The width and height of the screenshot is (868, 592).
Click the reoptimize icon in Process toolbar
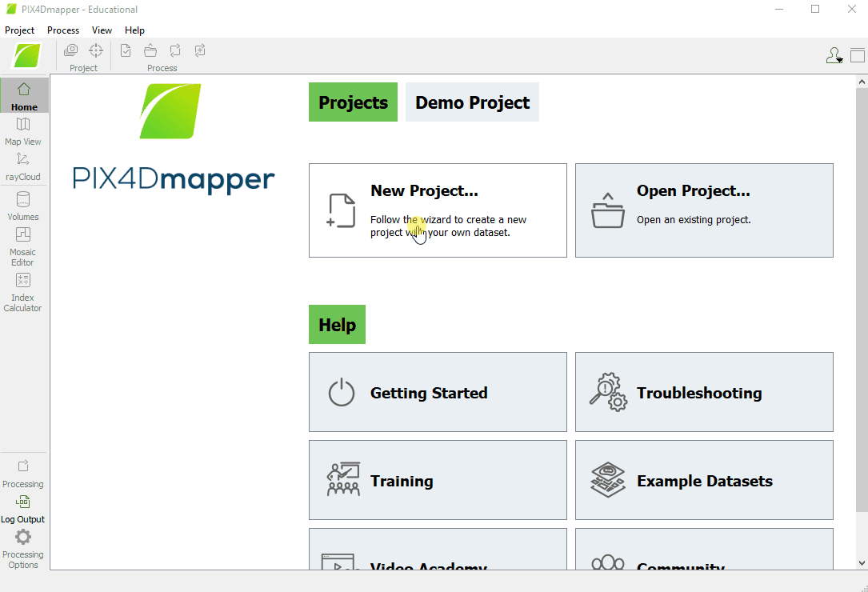[175, 50]
